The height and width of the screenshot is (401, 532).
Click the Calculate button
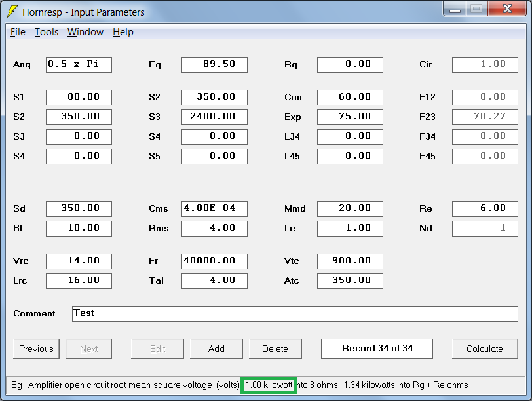point(485,349)
